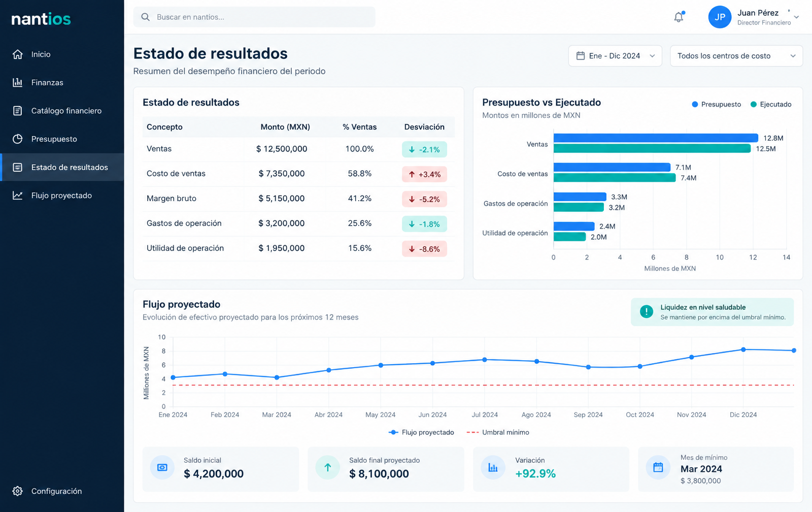Click the nantios logo
This screenshot has height=512, width=812.
(41, 19)
